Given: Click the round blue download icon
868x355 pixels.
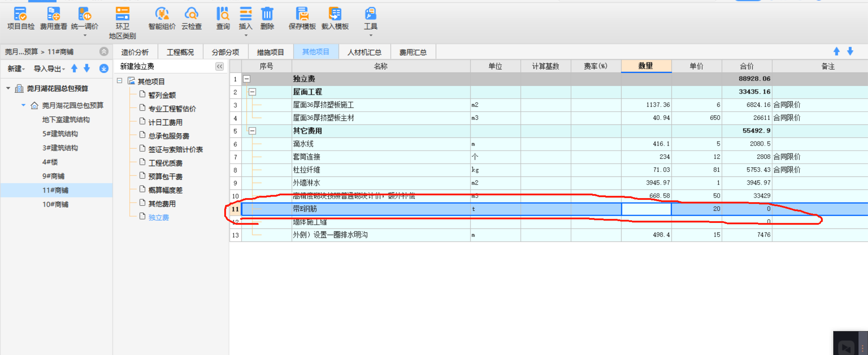Looking at the screenshot, I should tap(104, 68).
